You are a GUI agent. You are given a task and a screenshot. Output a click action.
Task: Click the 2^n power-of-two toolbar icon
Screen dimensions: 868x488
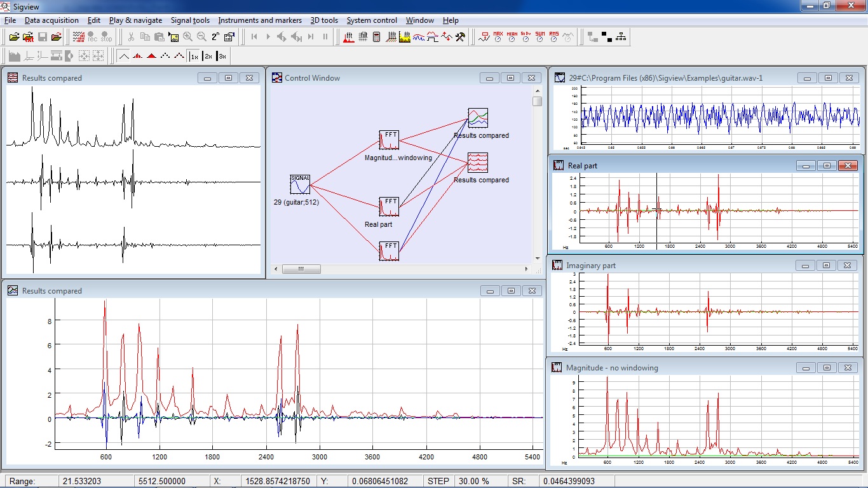tap(215, 37)
